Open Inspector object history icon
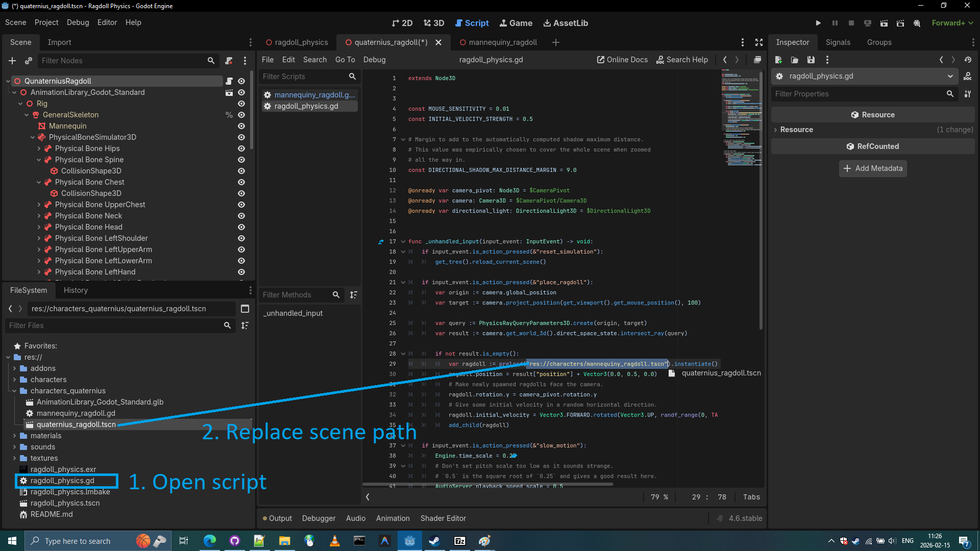 click(x=968, y=60)
